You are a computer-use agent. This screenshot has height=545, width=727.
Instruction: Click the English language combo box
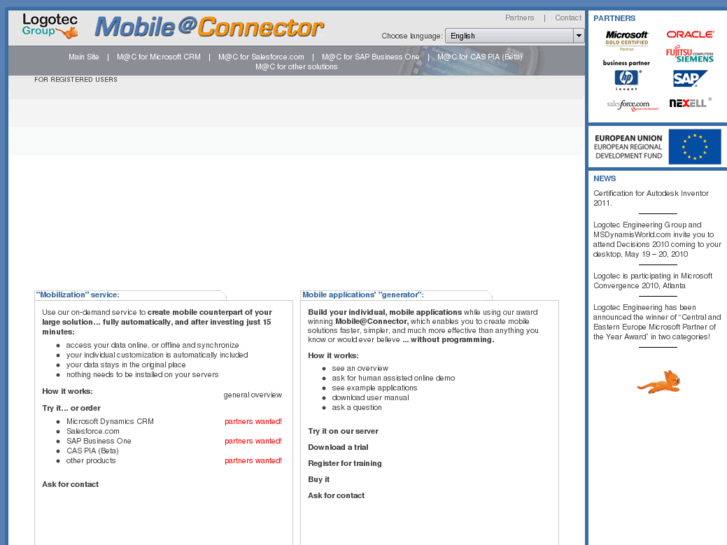point(514,36)
